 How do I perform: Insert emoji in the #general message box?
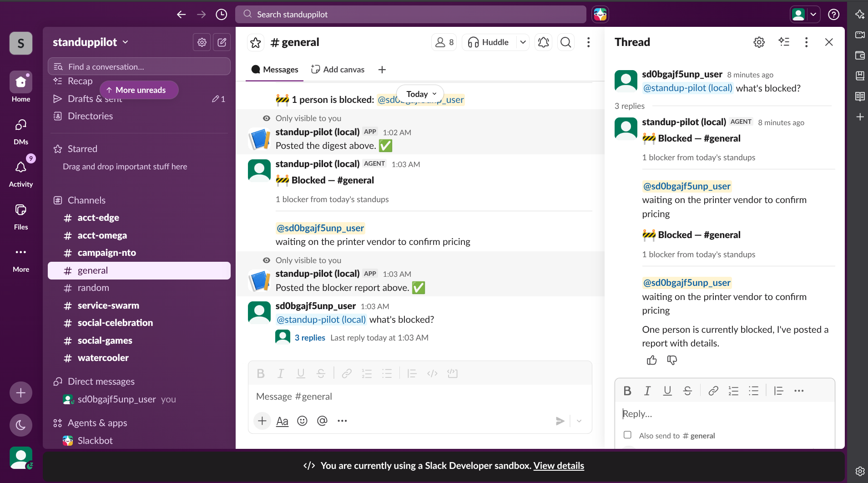pos(302,421)
